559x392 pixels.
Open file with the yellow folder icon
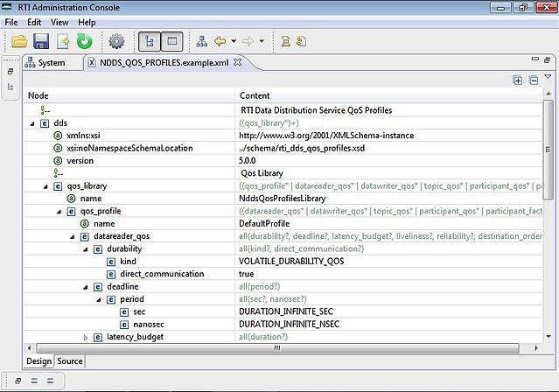[19, 41]
